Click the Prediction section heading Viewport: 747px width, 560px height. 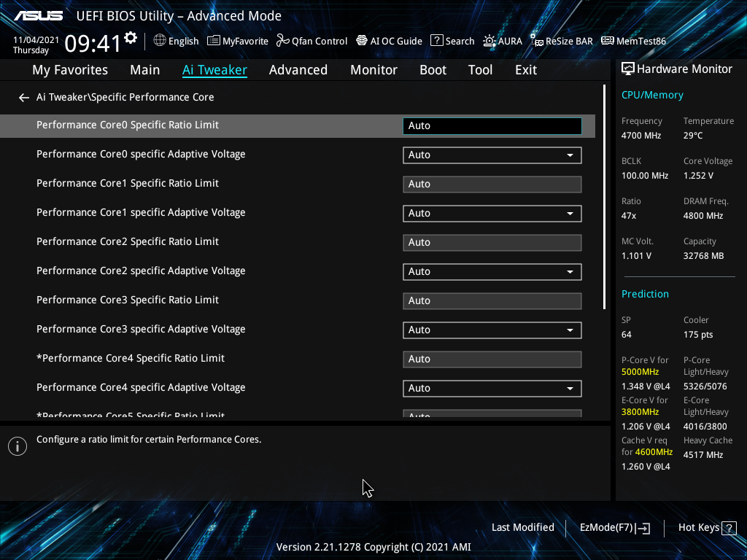click(645, 295)
